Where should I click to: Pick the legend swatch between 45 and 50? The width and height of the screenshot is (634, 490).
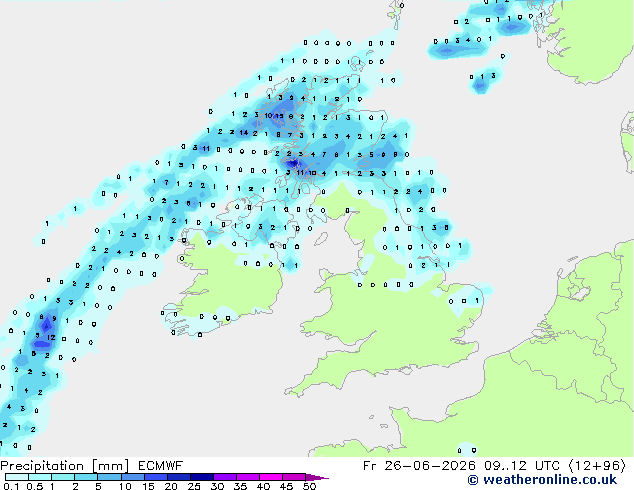[294, 477]
